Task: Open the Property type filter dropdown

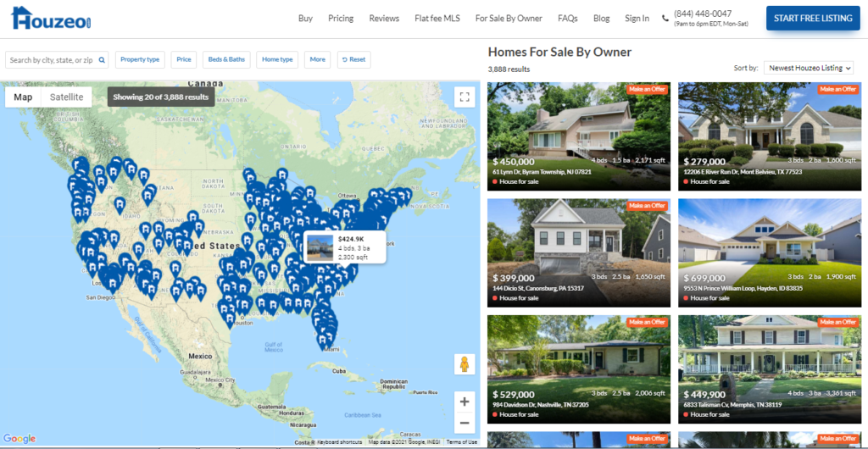Action: pos(140,59)
